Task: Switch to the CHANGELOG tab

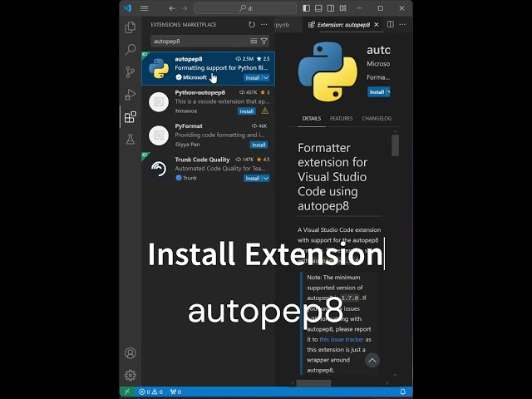Action: [377, 118]
